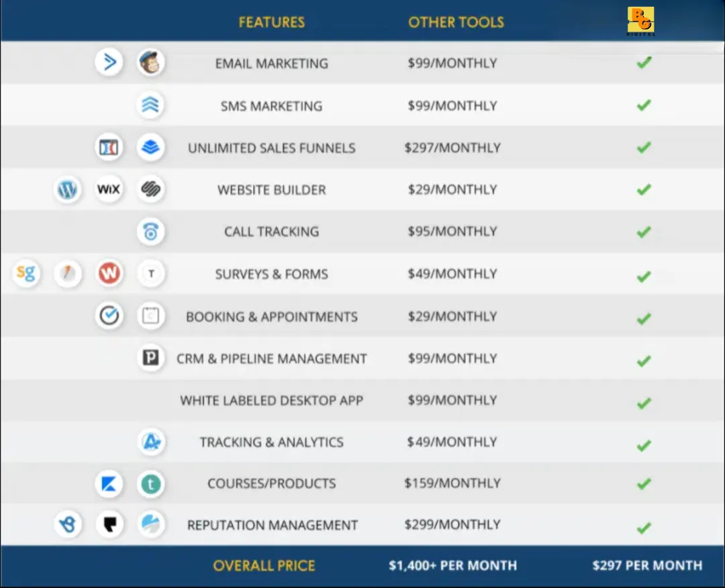Click the $297/MONTHLY price for sales funnels
The width and height of the screenshot is (725, 588).
[x=452, y=148]
